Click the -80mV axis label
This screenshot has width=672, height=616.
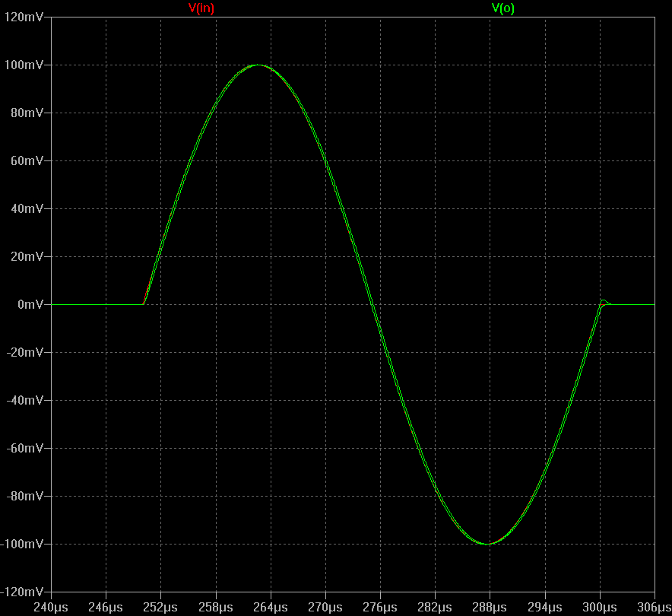[x=25, y=496]
